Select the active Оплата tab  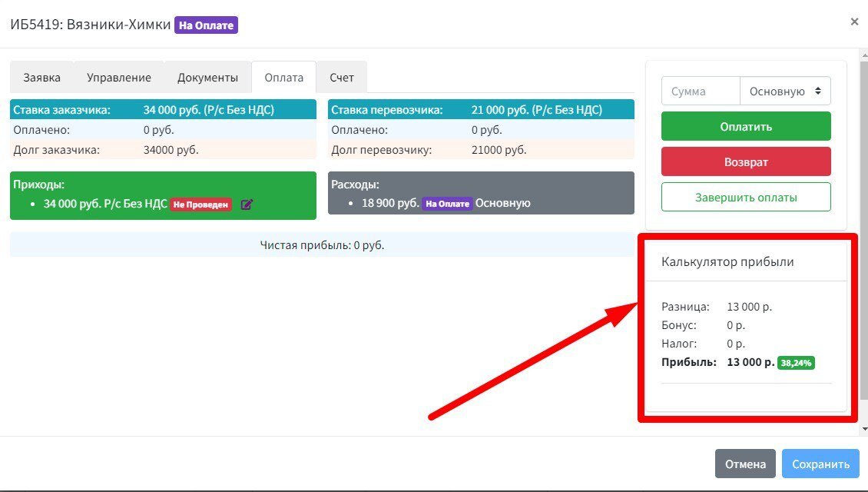tap(284, 78)
